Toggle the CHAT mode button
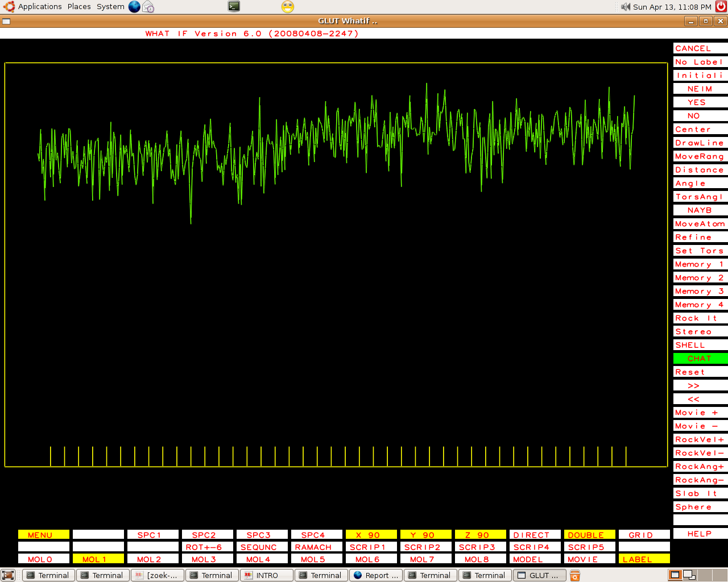The height and width of the screenshot is (582, 728). click(700, 359)
